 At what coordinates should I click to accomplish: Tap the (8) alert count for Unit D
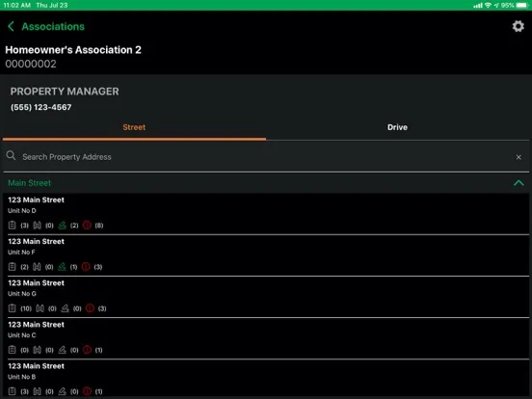99,226
